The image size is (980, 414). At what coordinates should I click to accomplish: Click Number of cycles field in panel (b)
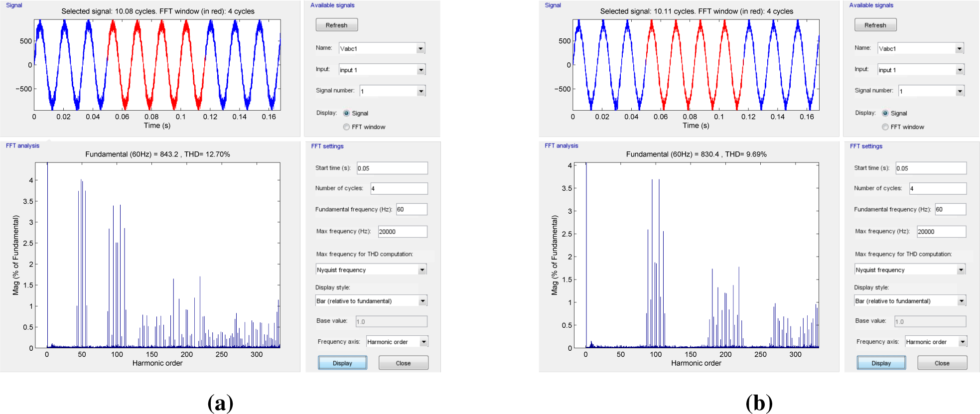(937, 188)
